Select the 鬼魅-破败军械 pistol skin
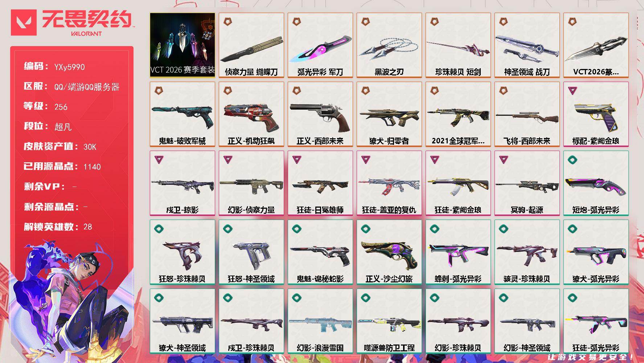The image size is (644, 363). coord(182,114)
